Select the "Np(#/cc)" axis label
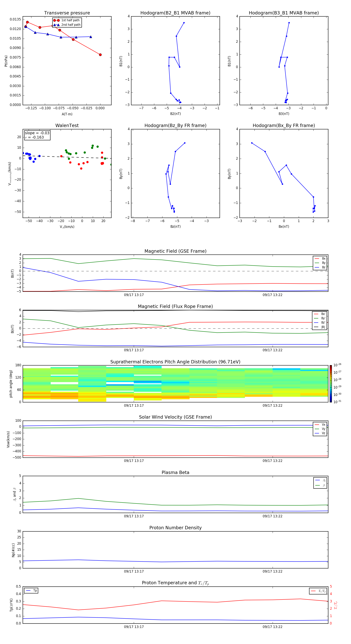Screen dimensions: 351x644 click(13, 550)
